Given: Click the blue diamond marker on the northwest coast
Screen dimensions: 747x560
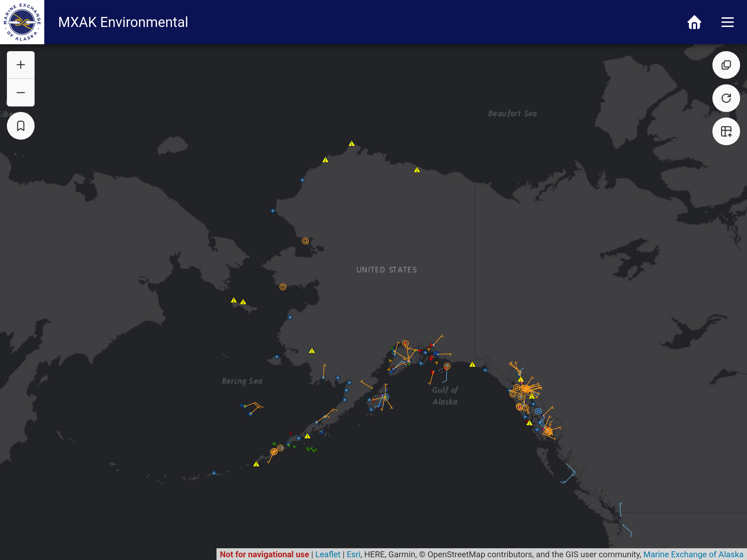Looking at the screenshot, I should [x=302, y=180].
